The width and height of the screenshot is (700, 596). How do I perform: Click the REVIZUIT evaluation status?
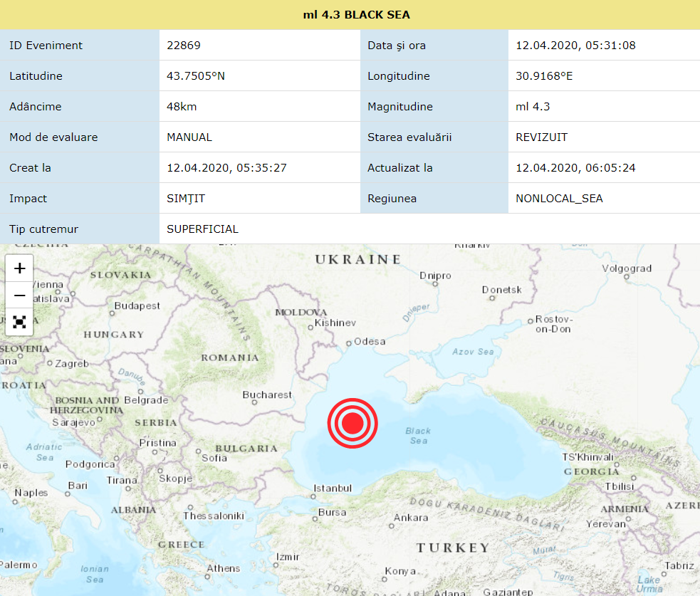[541, 137]
